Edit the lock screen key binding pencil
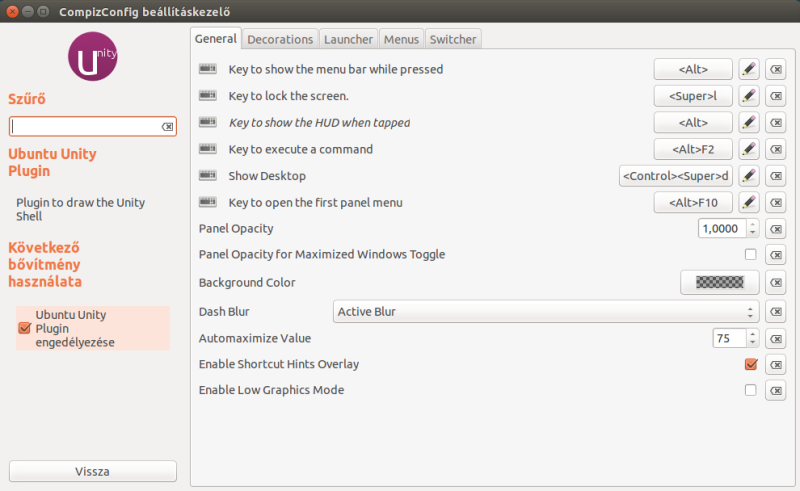800x491 pixels. tap(748, 96)
